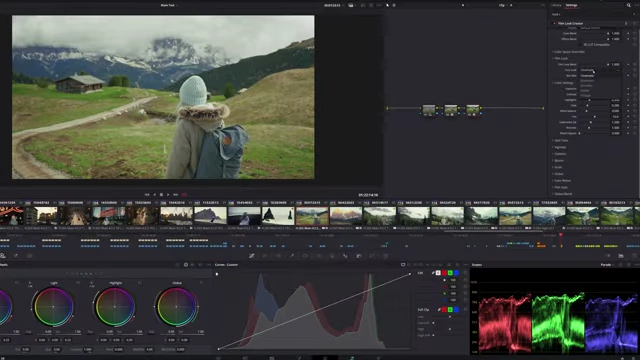This screenshot has height=360, width=640.
Task: Open the Keyframes panel icon
Action: pos(607,256)
